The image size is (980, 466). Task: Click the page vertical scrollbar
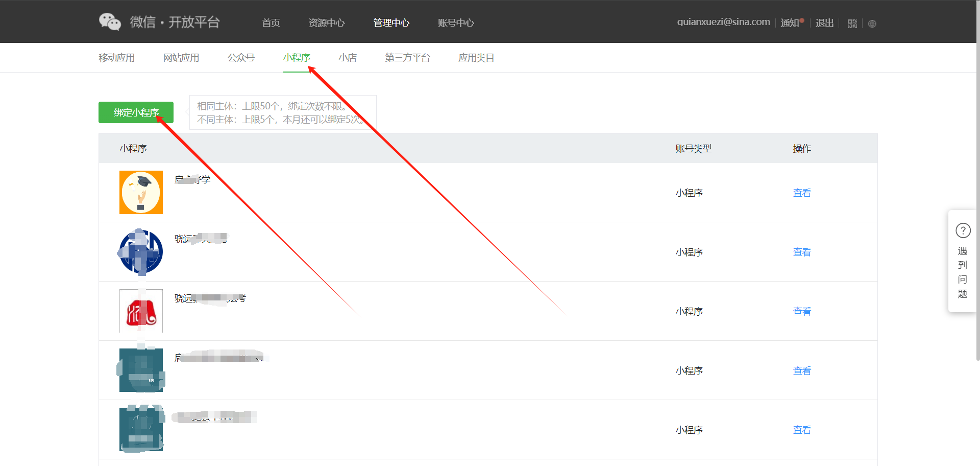pyautogui.click(x=977, y=204)
